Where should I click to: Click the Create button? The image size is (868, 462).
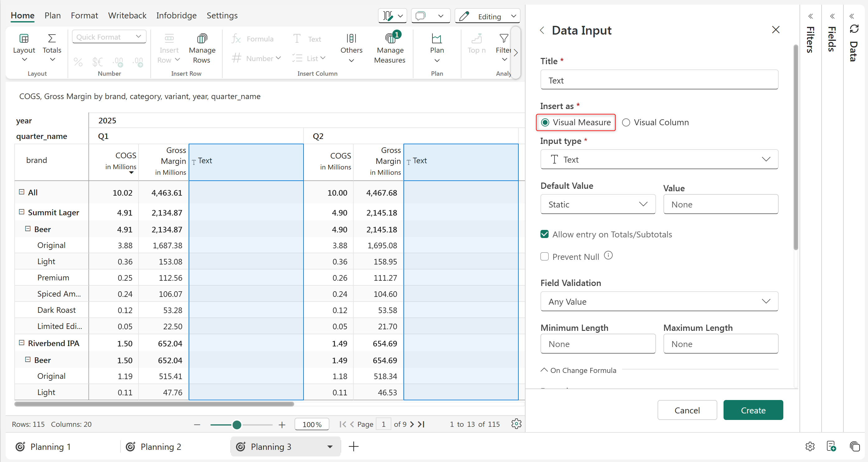pos(753,410)
